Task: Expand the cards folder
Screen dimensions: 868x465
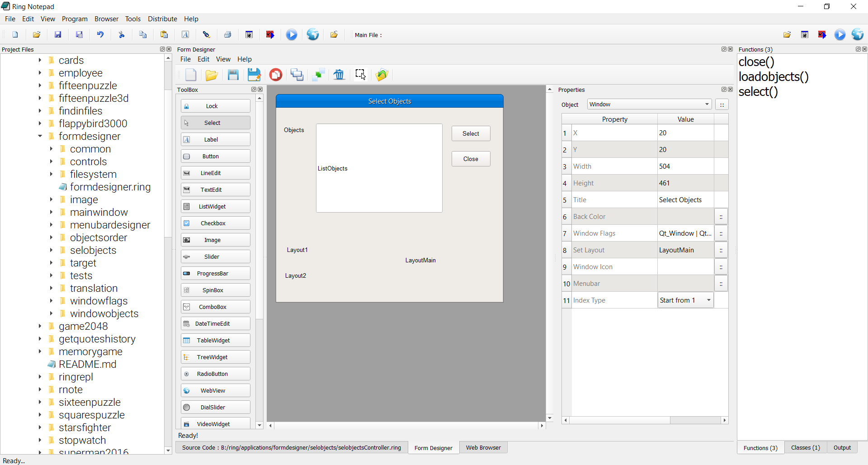Action: pyautogui.click(x=40, y=60)
